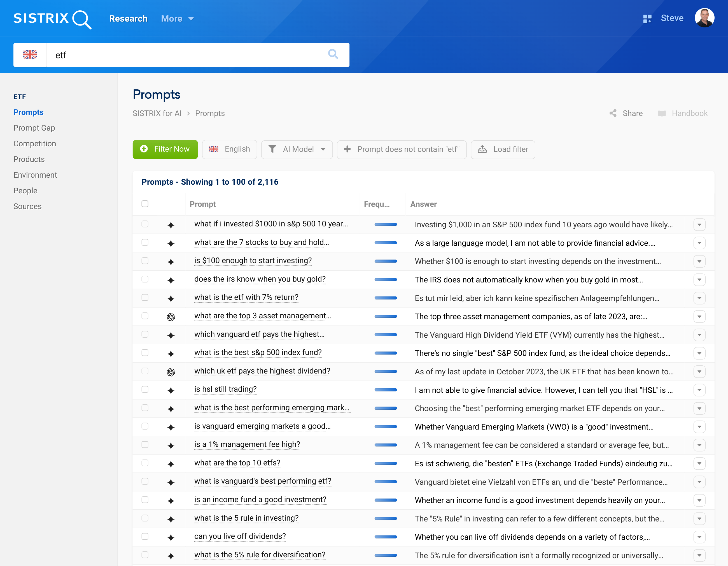The width and height of the screenshot is (728, 566).
Task: Check the box for 'what is the 5 rule in investing?'
Action: tap(145, 518)
